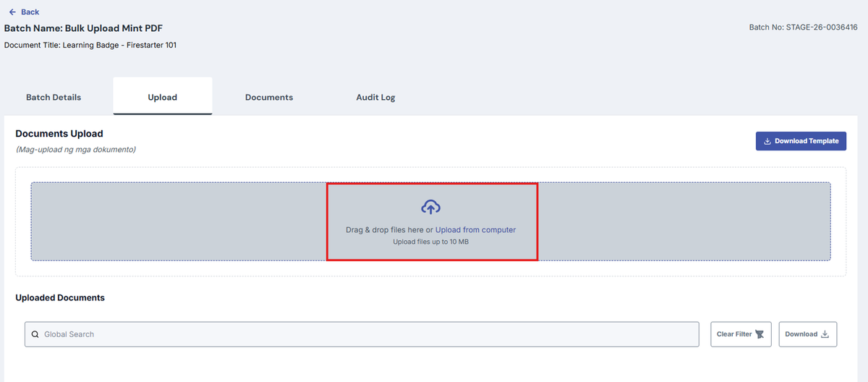This screenshot has width=868, height=382.
Task: Click the Download Template button
Action: tap(801, 141)
